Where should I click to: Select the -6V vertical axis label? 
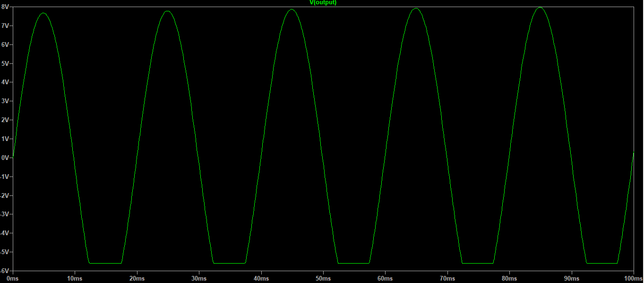[5, 271]
